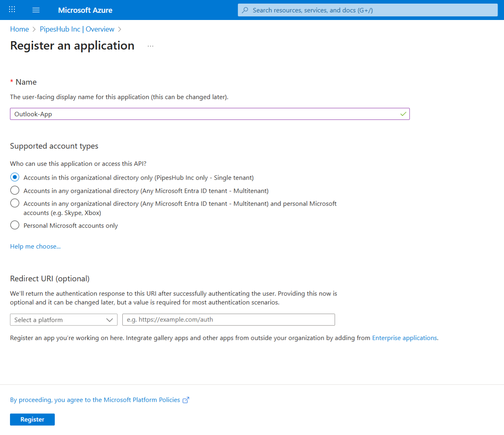Open the Select a platform dropdown

coord(64,320)
